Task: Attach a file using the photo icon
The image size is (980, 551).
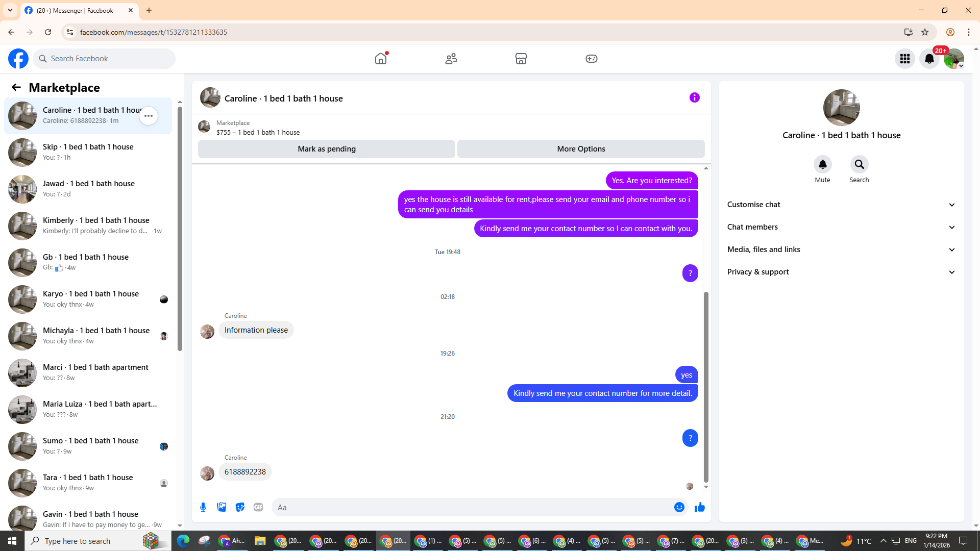Action: pyautogui.click(x=222, y=507)
